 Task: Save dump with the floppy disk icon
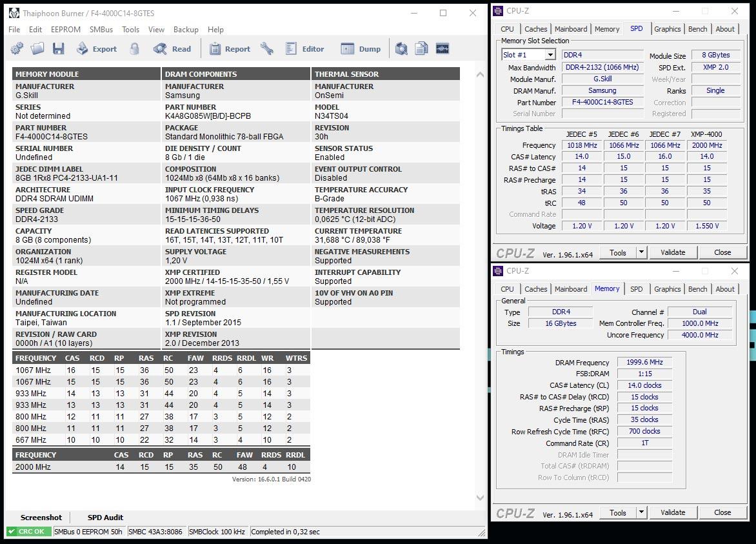58,48
